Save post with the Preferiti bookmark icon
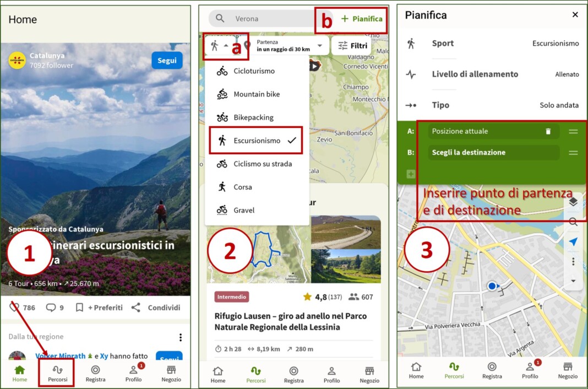The height and width of the screenshot is (389, 588). (79, 307)
